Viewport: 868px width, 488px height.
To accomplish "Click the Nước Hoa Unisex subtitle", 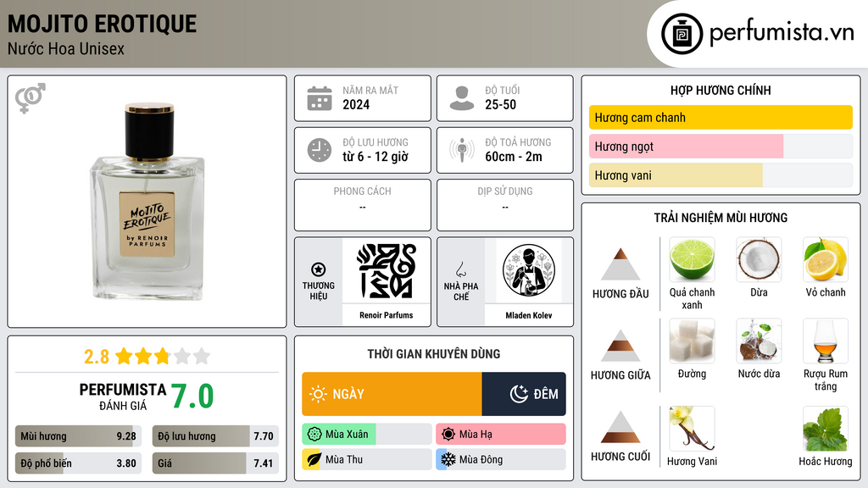I will pyautogui.click(x=66, y=48).
